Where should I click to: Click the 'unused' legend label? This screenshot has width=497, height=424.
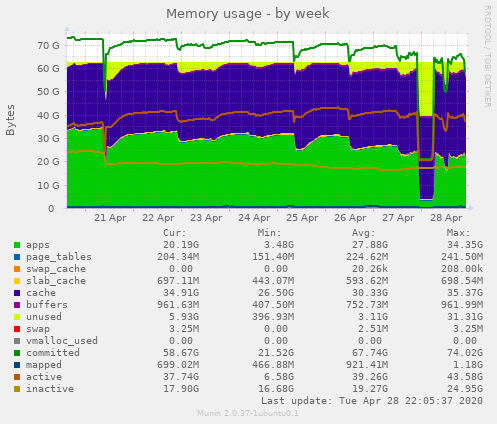click(44, 317)
